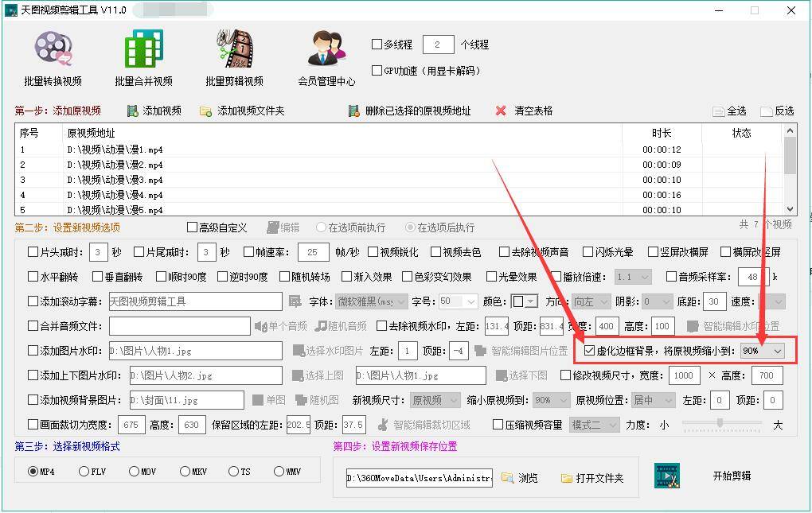Click the 添加视频 icon

click(x=133, y=111)
